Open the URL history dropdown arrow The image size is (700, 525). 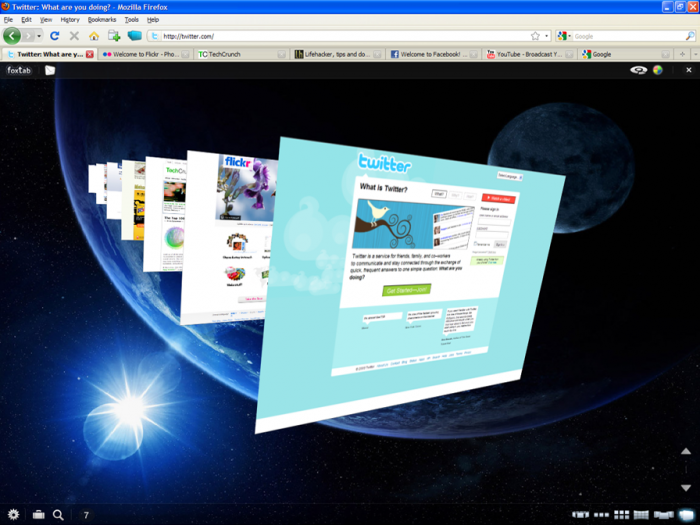[x=547, y=36]
